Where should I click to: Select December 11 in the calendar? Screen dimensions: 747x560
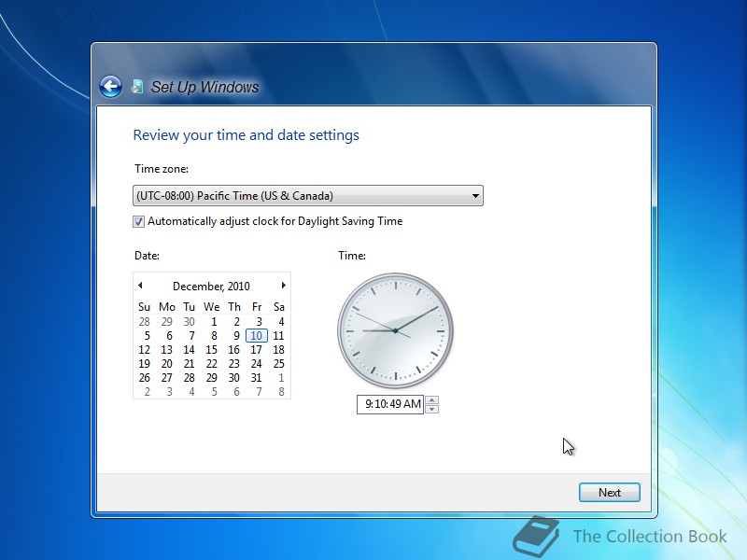click(x=278, y=336)
